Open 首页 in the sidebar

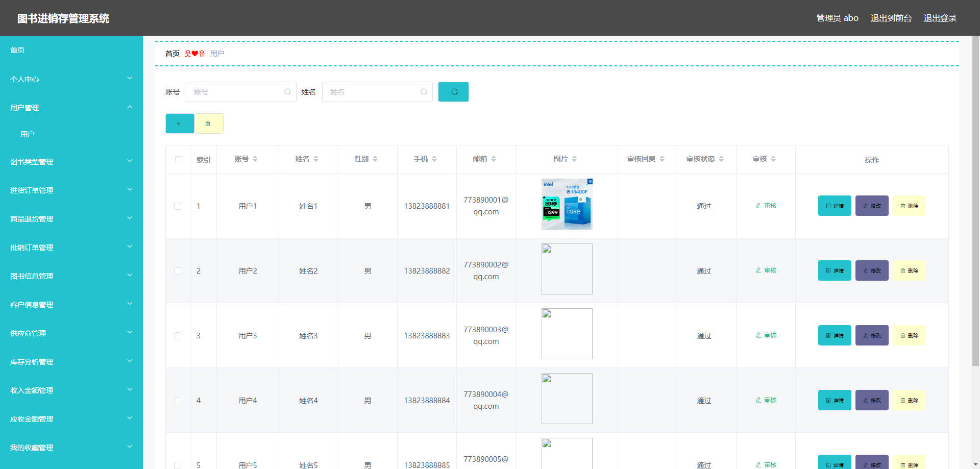coord(71,50)
